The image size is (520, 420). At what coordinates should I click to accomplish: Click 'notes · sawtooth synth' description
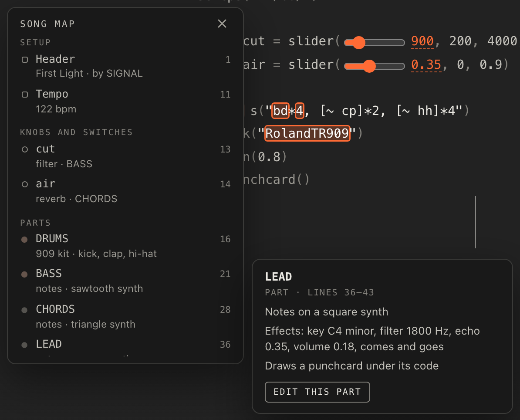(x=89, y=288)
